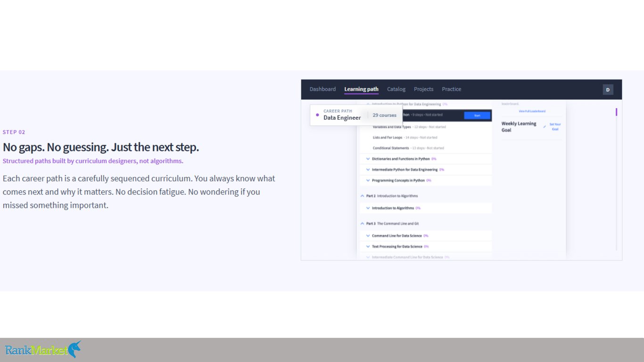Click the Dictionaries and Functions in Python title

coord(401,159)
